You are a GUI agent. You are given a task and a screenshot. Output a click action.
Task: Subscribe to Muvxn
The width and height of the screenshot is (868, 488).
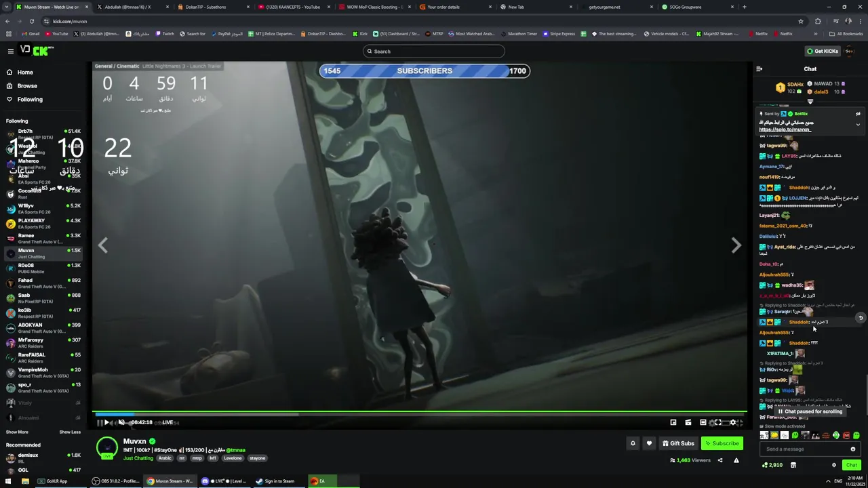722,443
